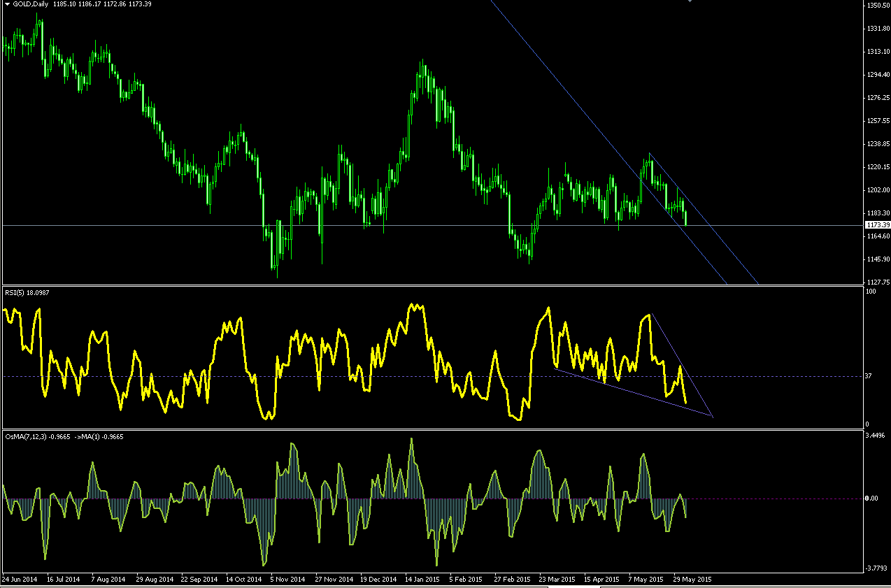Click the 1313.10 price scale label
891x588 pixels.
(878, 52)
